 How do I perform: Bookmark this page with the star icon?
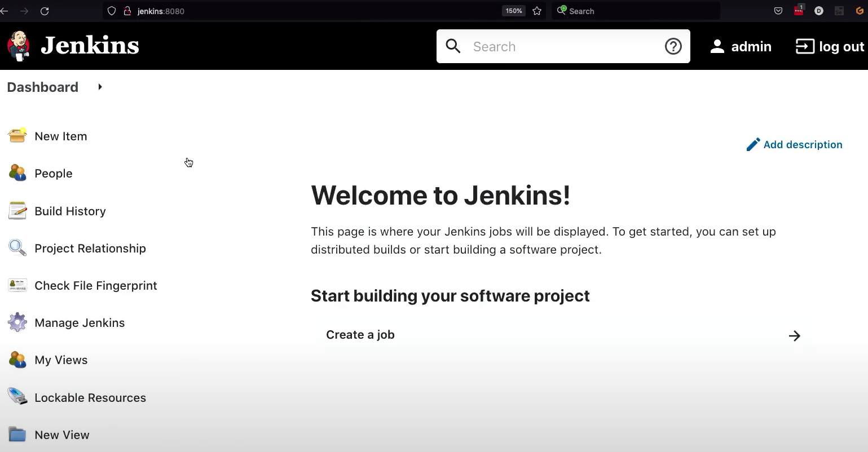click(537, 11)
